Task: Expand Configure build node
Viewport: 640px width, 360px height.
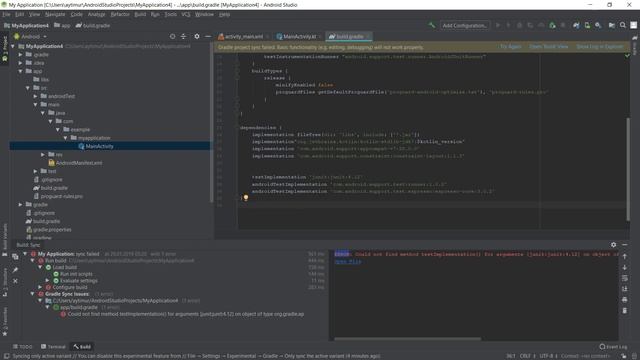Action: (40, 287)
